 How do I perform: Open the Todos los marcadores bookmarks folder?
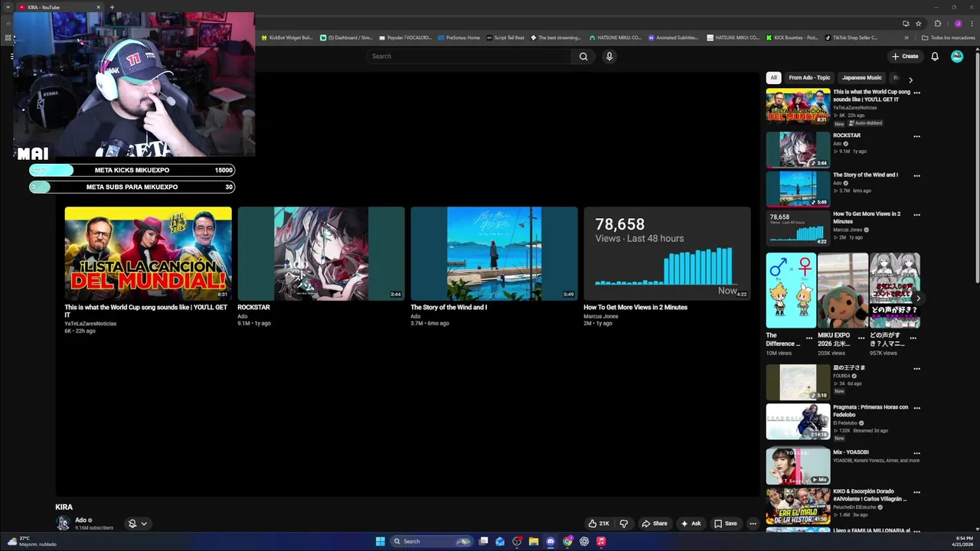click(948, 37)
